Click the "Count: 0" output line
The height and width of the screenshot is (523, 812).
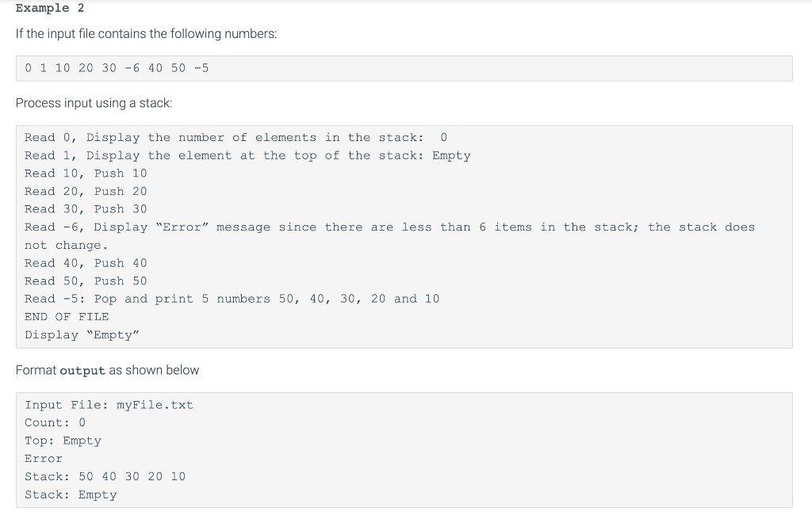pyautogui.click(x=55, y=422)
